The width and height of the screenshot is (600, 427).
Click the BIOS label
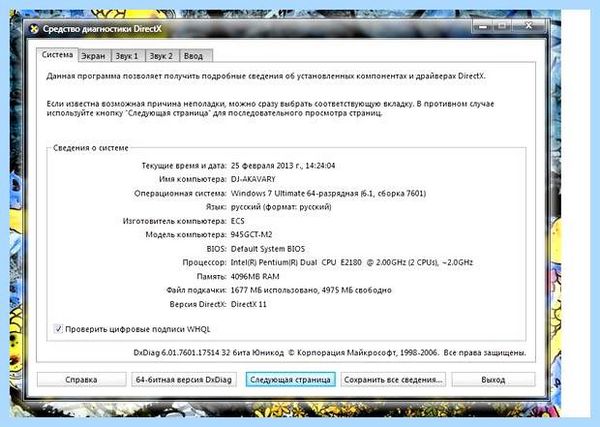[x=217, y=249]
